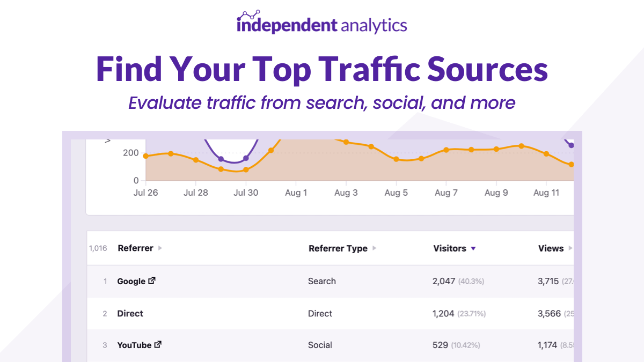Click the 1,016 total referrers count
This screenshot has height=362, width=644.
click(99, 248)
